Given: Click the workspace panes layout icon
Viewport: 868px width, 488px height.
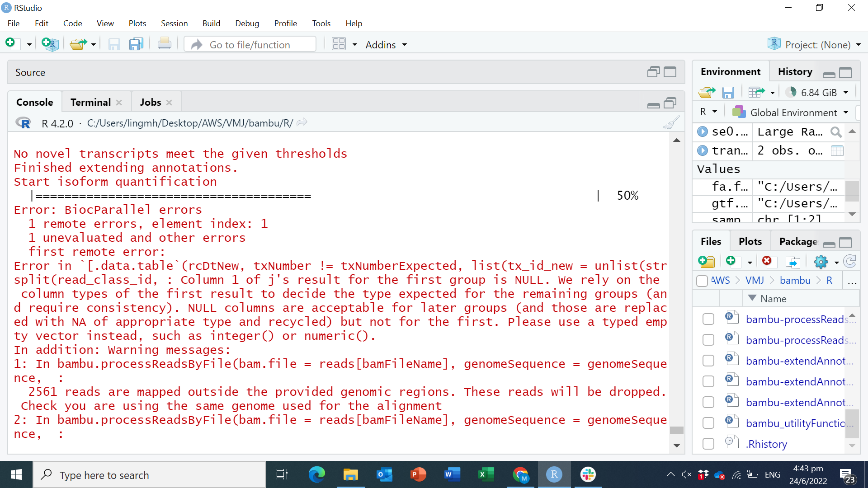Looking at the screenshot, I should click(339, 44).
